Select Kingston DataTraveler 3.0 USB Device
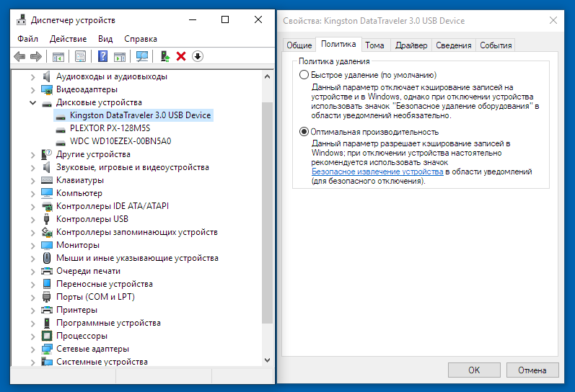This screenshot has width=575, height=392. tap(140, 115)
